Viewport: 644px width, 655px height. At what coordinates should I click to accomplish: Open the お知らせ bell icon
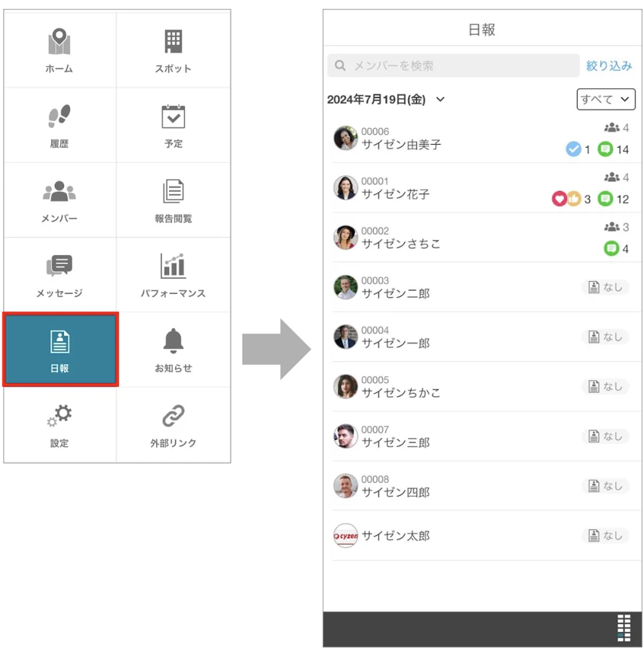(173, 340)
